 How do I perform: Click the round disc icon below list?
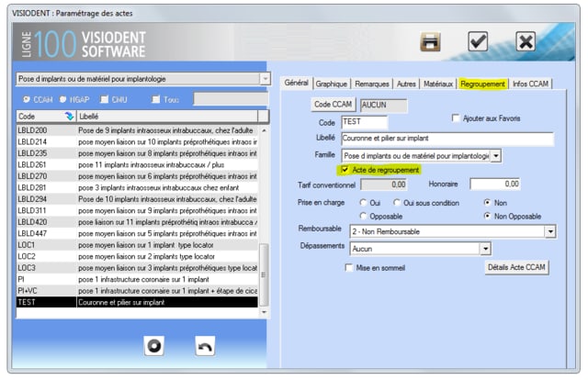(x=156, y=345)
